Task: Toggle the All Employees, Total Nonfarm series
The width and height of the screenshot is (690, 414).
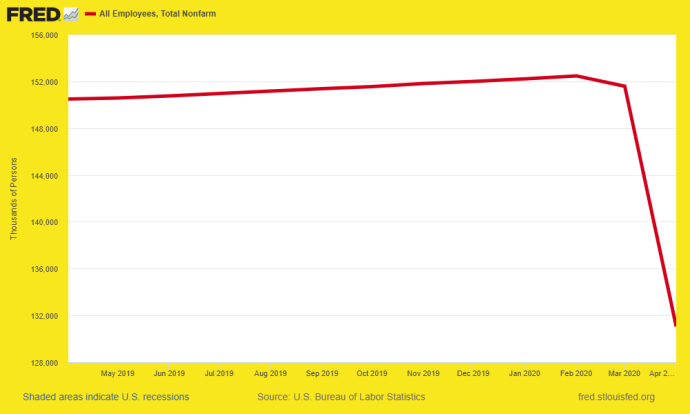Action: coord(158,14)
